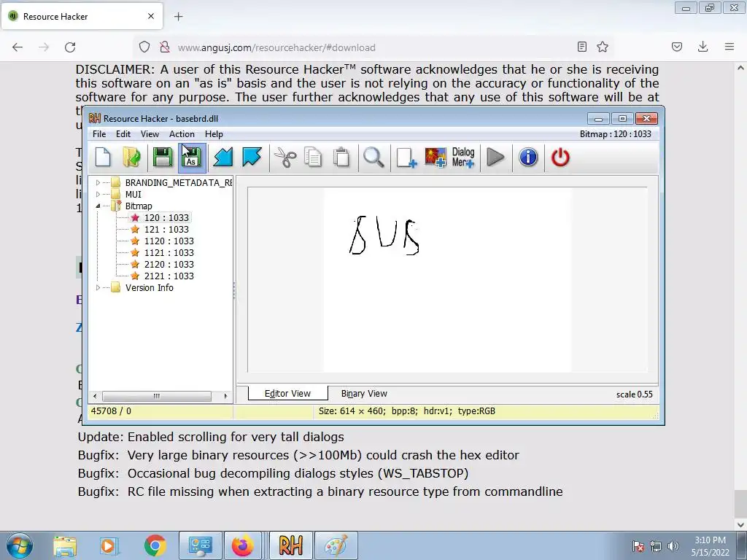
Task: Open a new Firefox tab
Action: click(x=178, y=17)
